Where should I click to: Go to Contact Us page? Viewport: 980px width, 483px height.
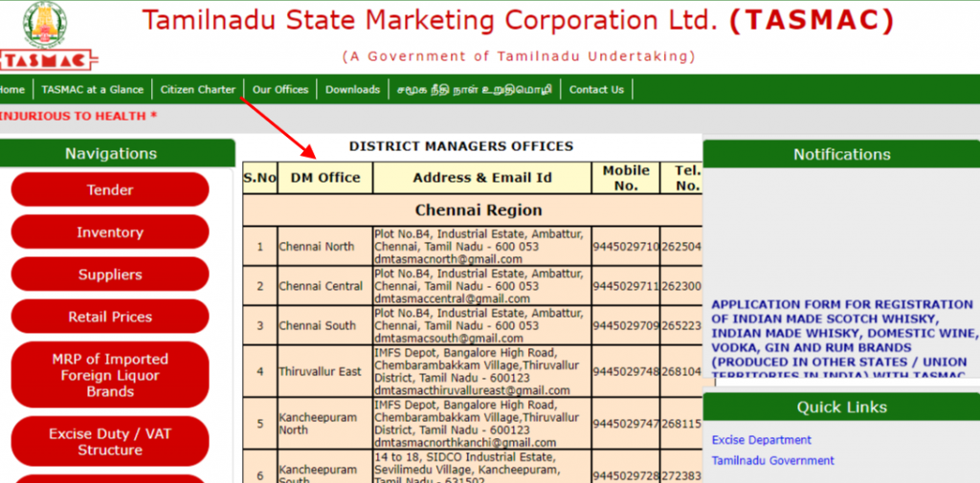pyautogui.click(x=596, y=89)
